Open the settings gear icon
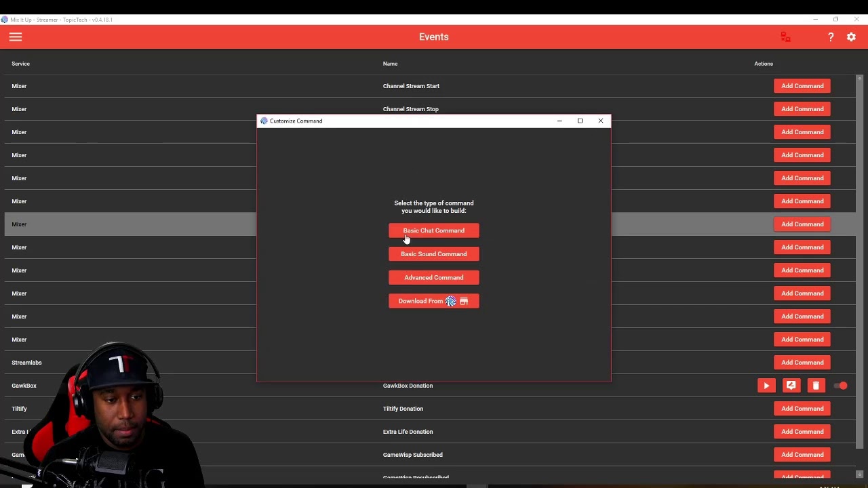The width and height of the screenshot is (868, 488). point(851,37)
